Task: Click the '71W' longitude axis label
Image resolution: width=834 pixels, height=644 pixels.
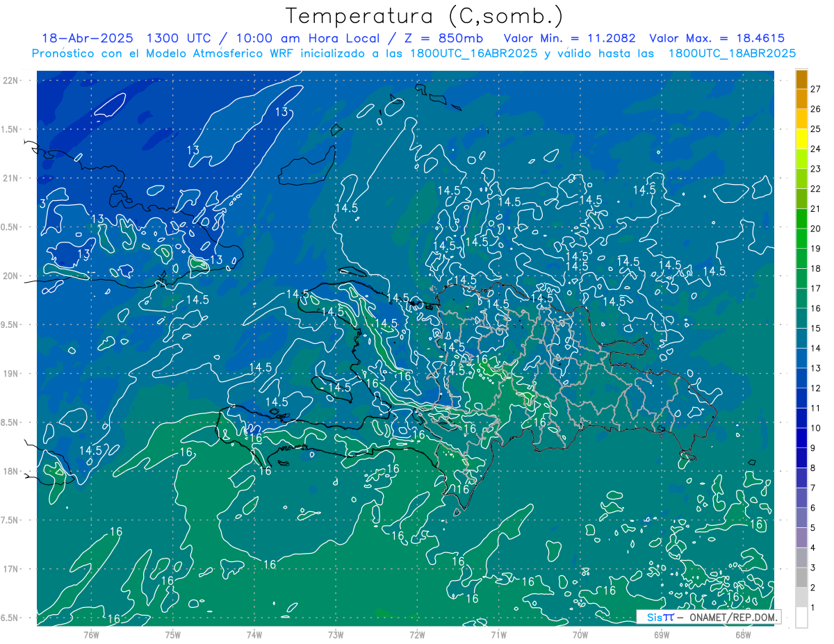Action: 498,634
